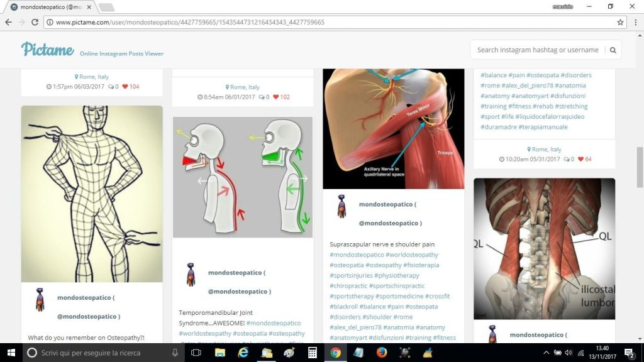Bookmark this page with the star icon
The height and width of the screenshot is (362, 644).
tap(620, 22)
